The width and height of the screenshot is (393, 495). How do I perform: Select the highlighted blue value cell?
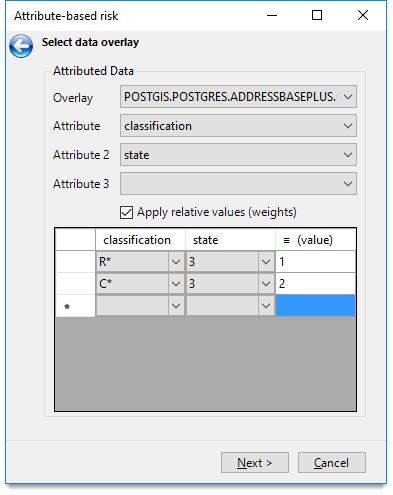coord(315,305)
